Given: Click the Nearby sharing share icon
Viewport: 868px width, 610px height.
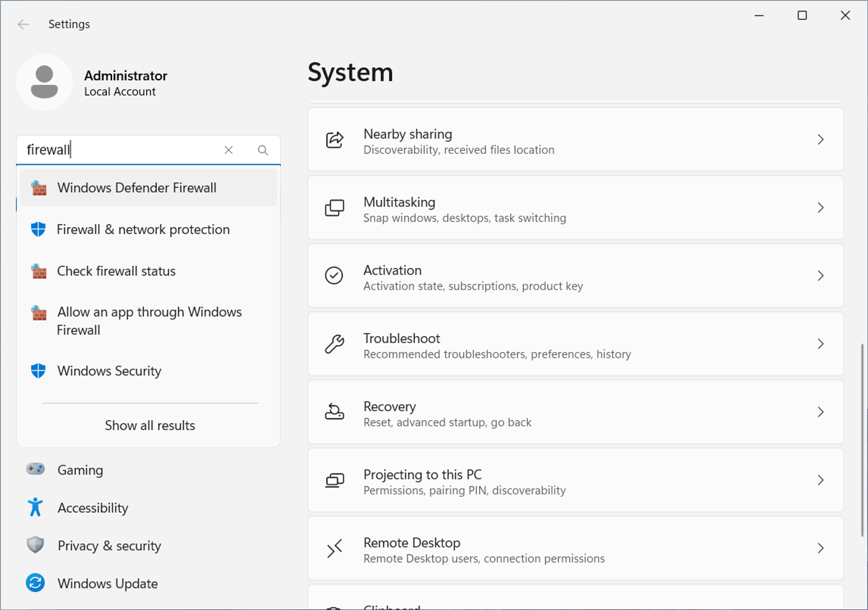Looking at the screenshot, I should tap(335, 140).
